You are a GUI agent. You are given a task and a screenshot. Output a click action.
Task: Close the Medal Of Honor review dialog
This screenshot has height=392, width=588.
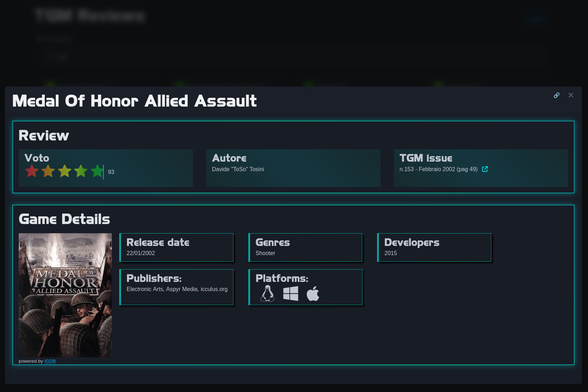pyautogui.click(x=571, y=95)
